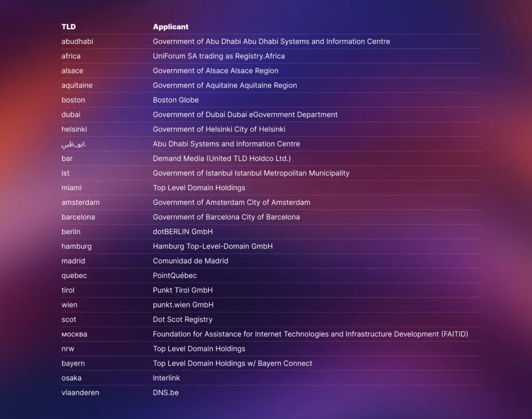This screenshot has width=532, height=419.
Task: Select the alsace TLD cell
Action: point(72,71)
